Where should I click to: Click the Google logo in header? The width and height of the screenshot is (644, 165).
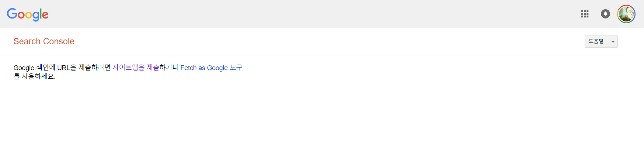[x=28, y=15]
